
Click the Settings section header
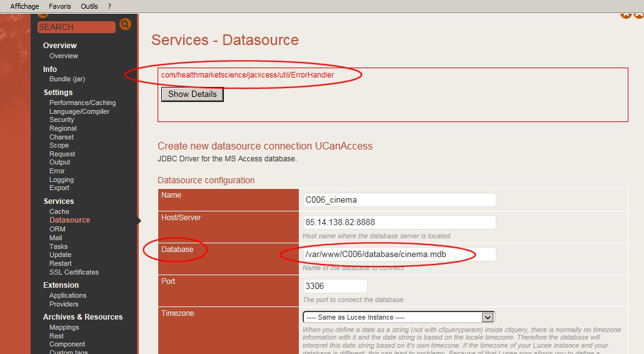point(58,93)
